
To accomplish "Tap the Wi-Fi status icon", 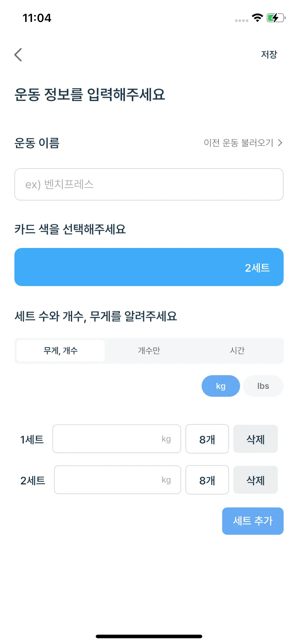I will 257,18.
